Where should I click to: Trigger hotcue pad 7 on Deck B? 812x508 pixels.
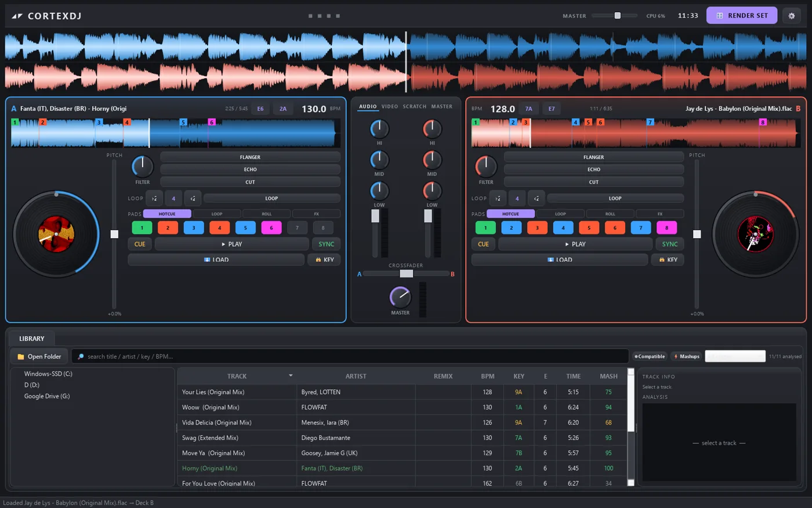[640, 228]
